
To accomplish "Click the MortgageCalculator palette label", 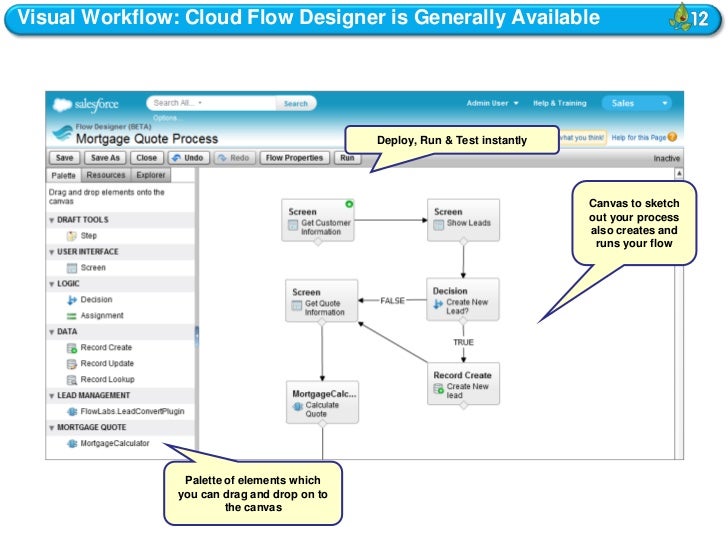I will 115,443.
